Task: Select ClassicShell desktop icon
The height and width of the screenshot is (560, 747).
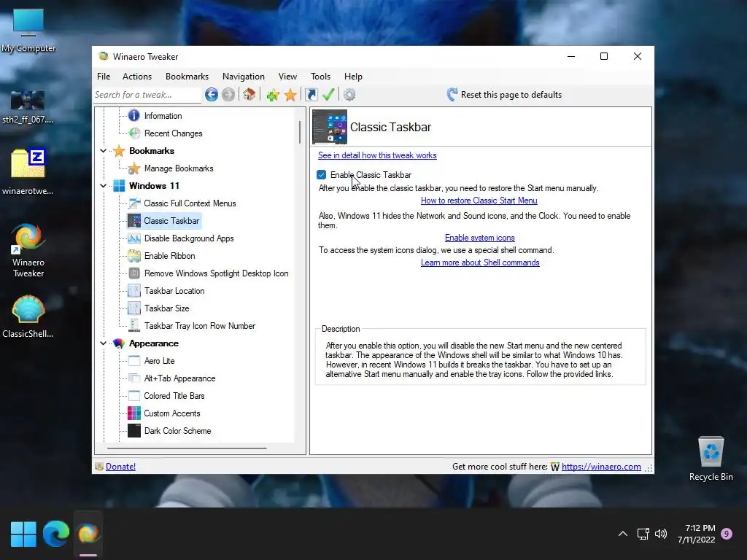Action: click(28, 316)
